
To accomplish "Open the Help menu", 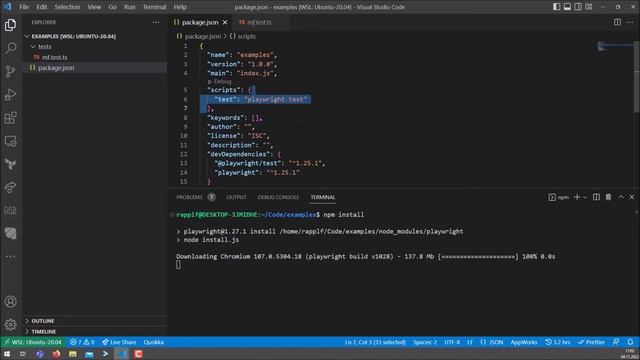I will click(x=180, y=7).
